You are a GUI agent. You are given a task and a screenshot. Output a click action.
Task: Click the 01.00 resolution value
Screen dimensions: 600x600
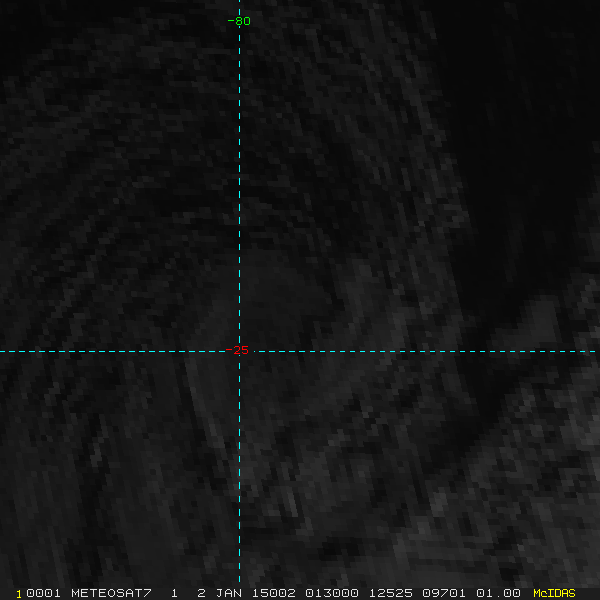(498, 593)
